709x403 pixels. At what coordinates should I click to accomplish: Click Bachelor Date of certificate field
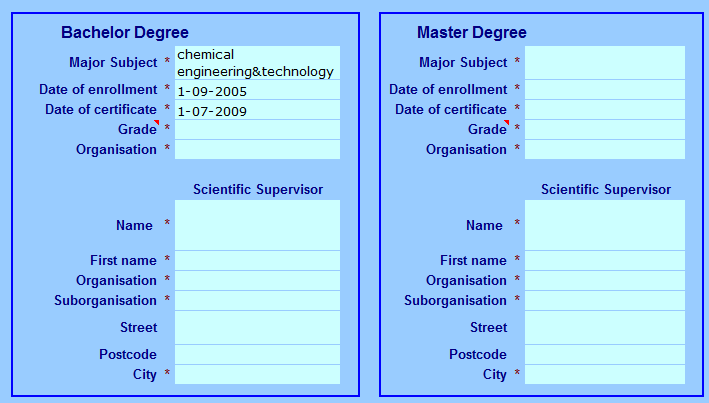(257, 110)
